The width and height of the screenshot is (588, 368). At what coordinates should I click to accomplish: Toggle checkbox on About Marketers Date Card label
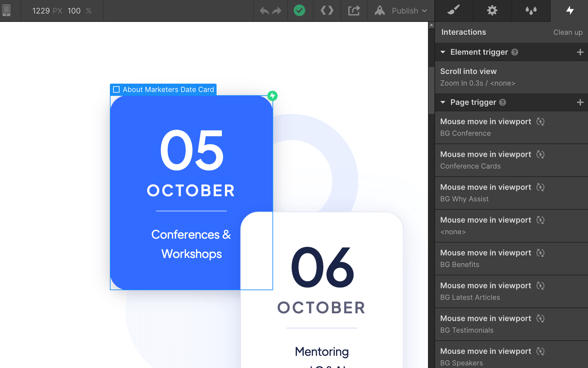[116, 90]
